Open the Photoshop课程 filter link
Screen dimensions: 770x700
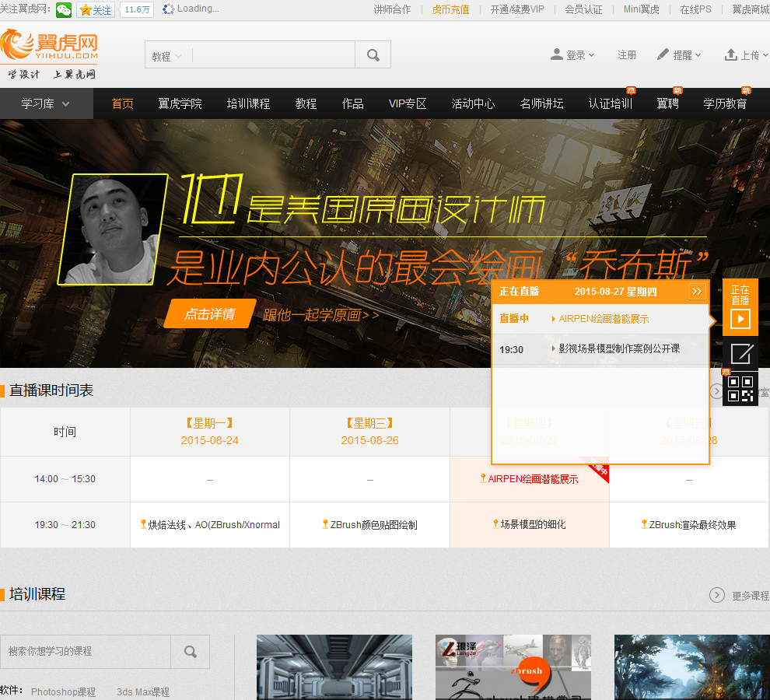pyautogui.click(x=63, y=691)
